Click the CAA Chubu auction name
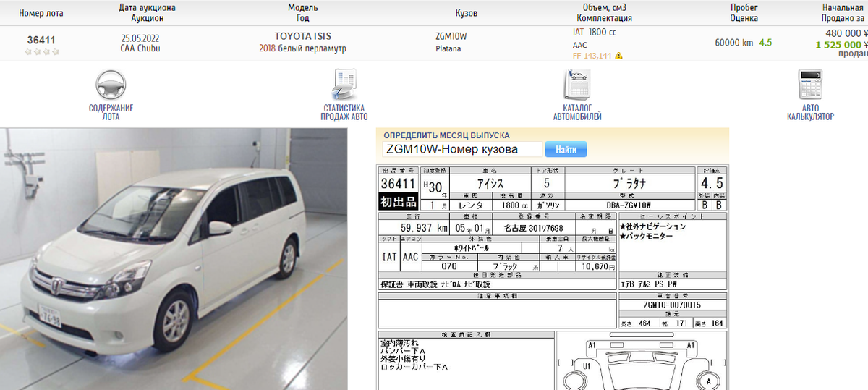868x390 pixels. pos(140,48)
